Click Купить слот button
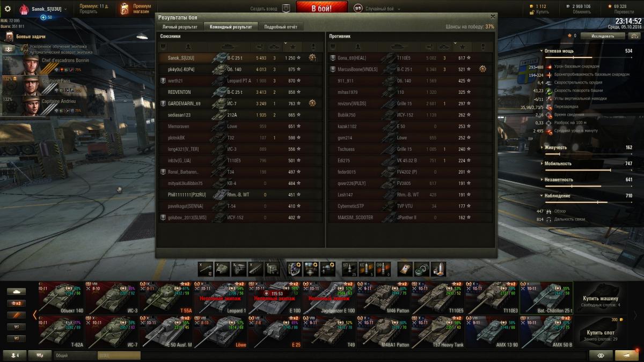The image size is (644, 362). pos(599,331)
